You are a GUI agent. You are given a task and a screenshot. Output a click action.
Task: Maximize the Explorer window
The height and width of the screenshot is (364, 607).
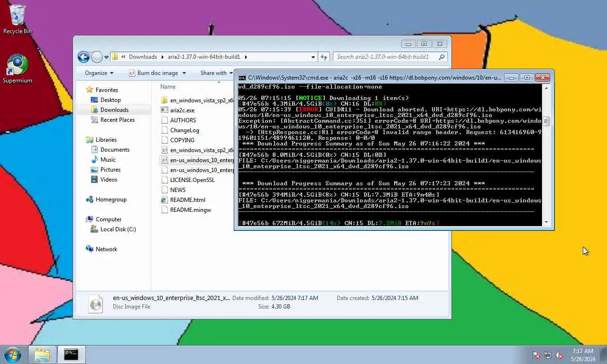424,44
